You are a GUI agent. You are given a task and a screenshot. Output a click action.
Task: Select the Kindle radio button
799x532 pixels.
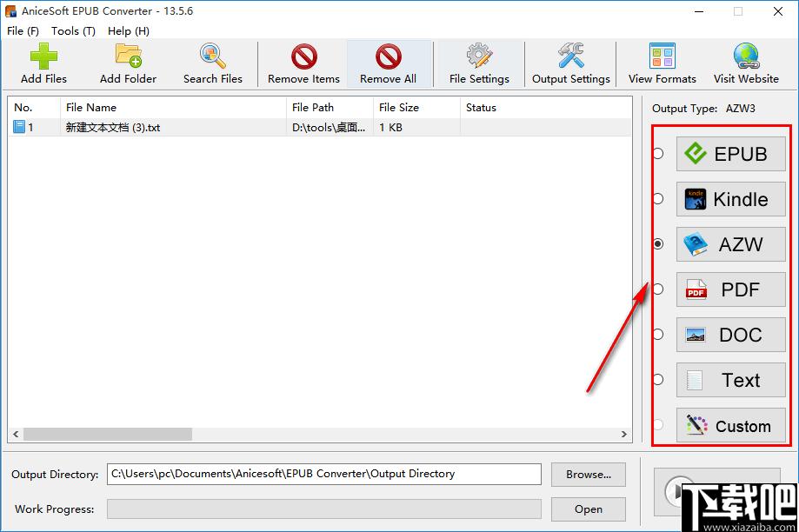tap(658, 199)
